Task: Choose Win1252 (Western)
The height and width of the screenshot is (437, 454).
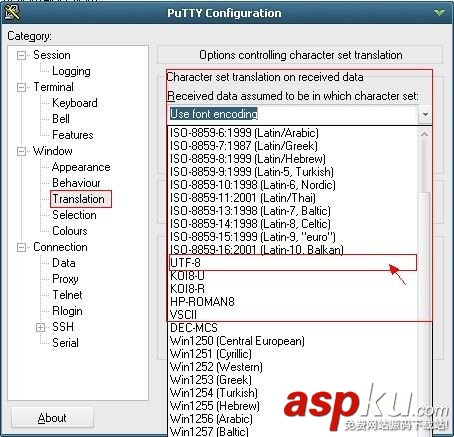Action: (293, 367)
